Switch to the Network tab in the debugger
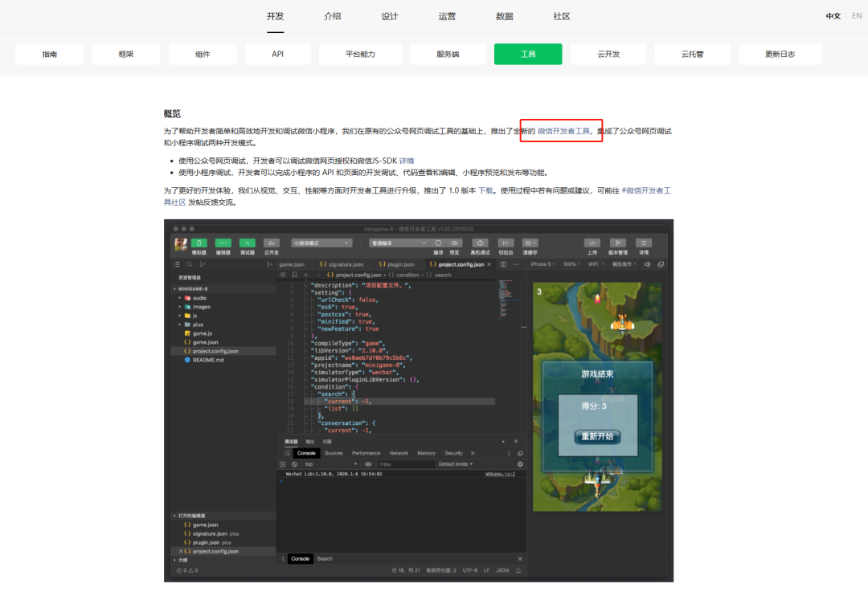Viewport: 868px width, 596px height. 399,452
